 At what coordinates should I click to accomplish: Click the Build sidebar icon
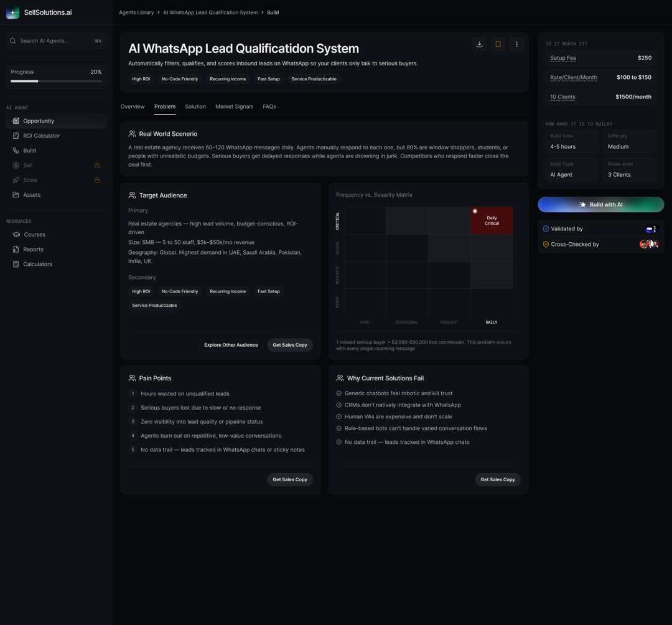point(16,151)
